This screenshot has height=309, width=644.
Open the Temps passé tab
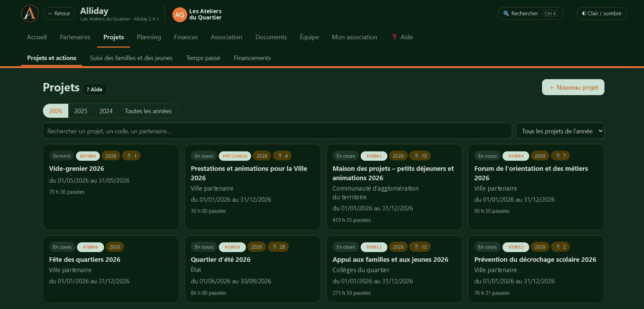pyautogui.click(x=203, y=58)
